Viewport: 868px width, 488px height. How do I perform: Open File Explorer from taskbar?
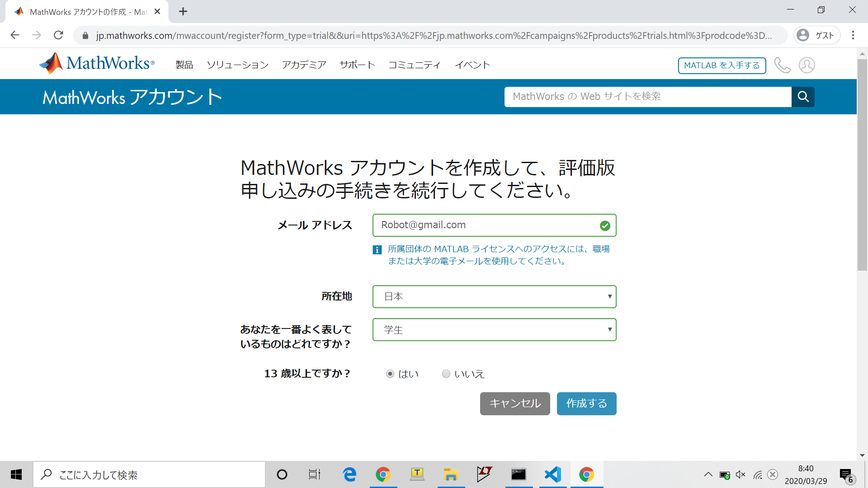(x=451, y=474)
